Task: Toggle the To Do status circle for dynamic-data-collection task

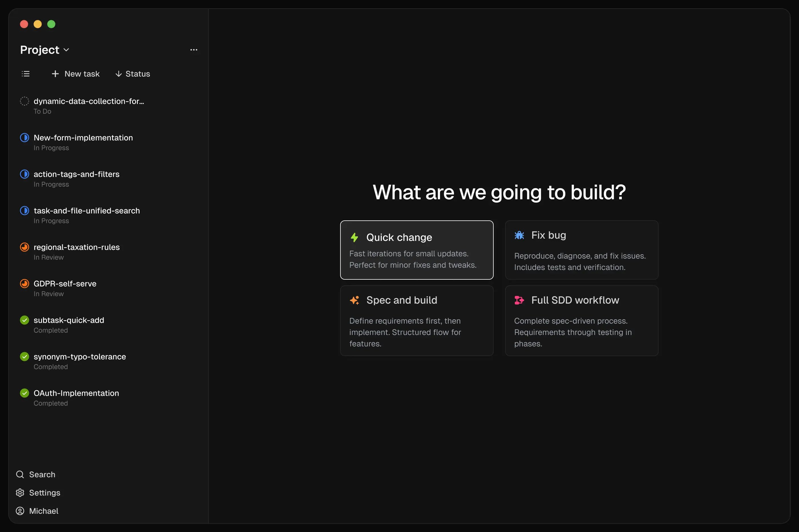Action: pyautogui.click(x=25, y=101)
